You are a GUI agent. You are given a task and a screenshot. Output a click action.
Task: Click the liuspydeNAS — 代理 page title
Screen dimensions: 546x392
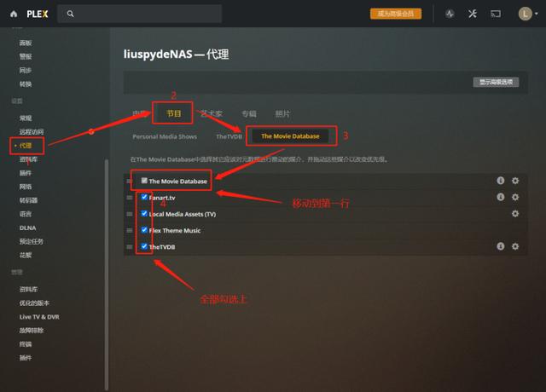(x=177, y=54)
